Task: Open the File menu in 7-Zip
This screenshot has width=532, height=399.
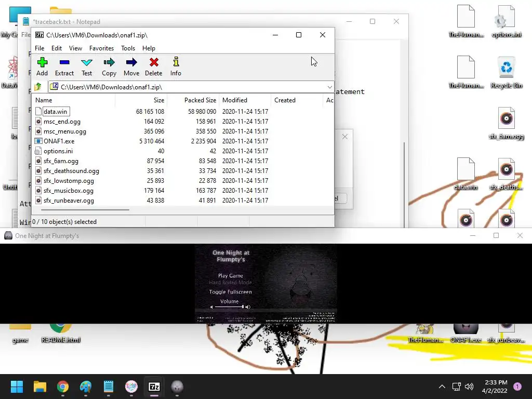Action: tap(39, 48)
